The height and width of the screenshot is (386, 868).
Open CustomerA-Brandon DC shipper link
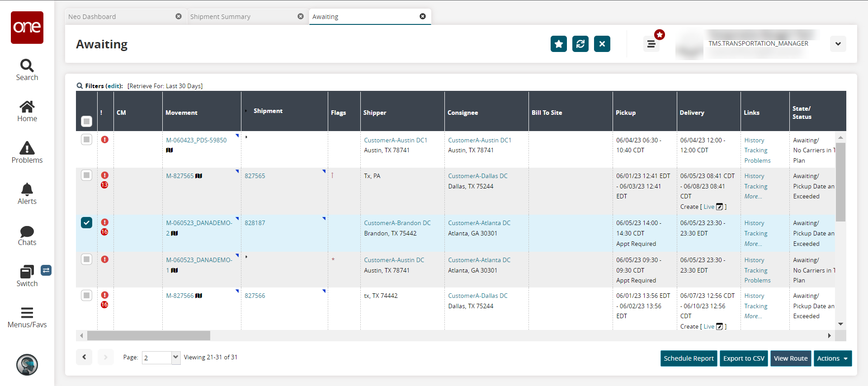[397, 223]
